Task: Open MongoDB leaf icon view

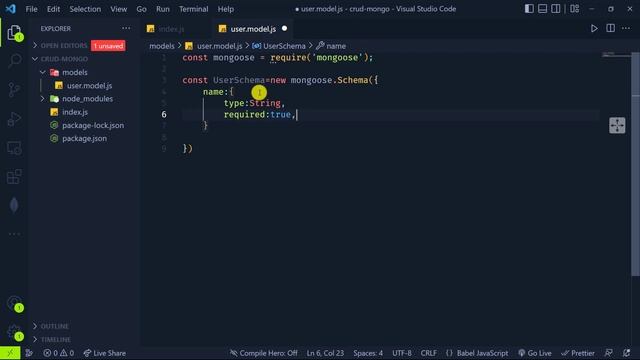Action: 14,205
